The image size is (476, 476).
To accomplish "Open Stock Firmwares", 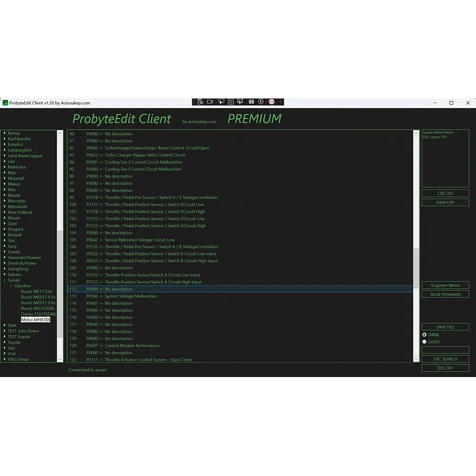I will point(445,294).
